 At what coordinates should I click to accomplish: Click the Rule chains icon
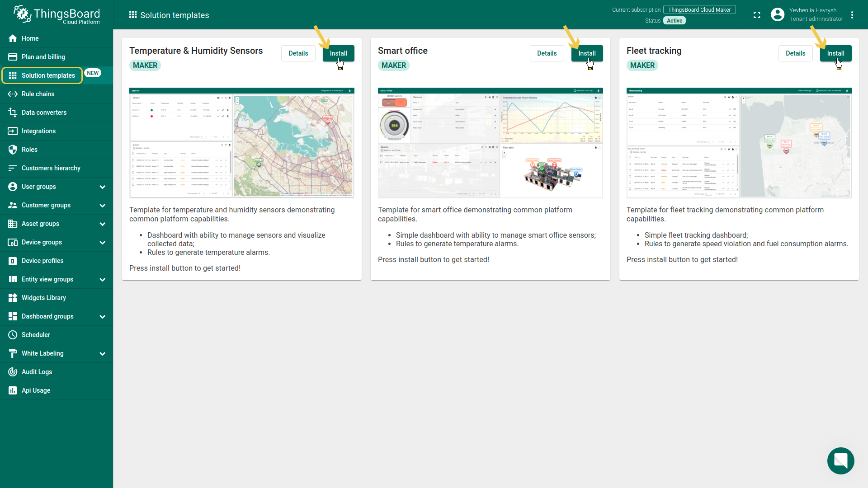[x=13, y=94]
